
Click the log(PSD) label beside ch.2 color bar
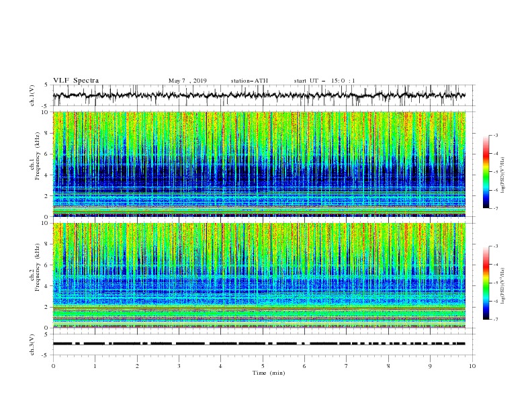(503, 285)
